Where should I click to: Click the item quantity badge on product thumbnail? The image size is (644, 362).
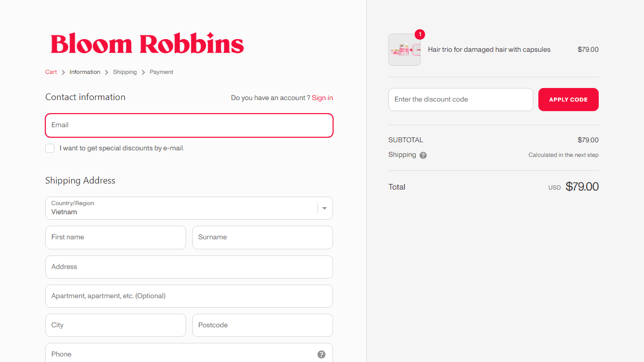click(x=420, y=34)
